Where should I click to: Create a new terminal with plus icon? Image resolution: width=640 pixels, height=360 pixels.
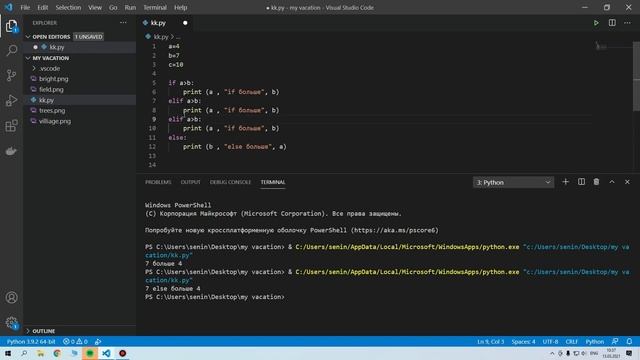click(565, 182)
